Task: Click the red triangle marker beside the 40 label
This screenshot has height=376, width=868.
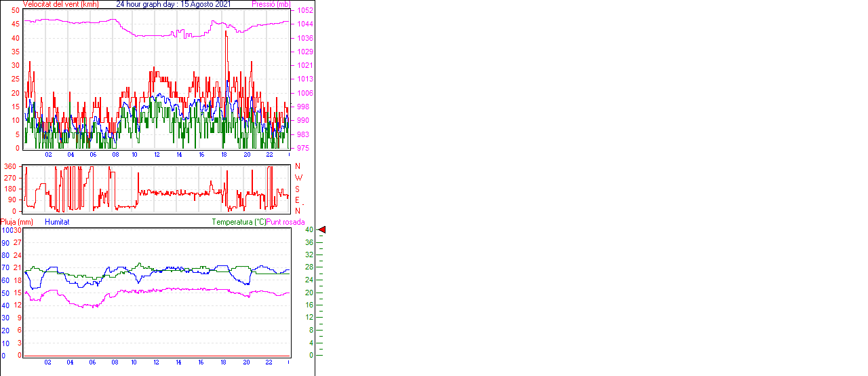Action: tap(322, 230)
